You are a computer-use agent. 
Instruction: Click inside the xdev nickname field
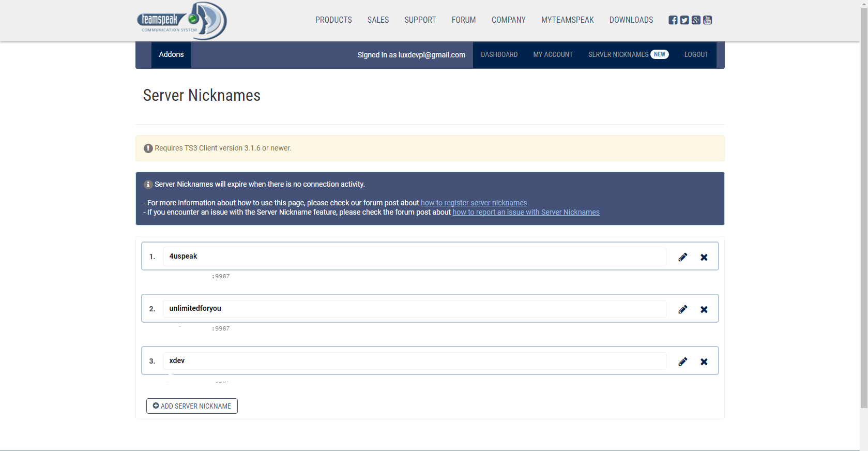point(414,361)
